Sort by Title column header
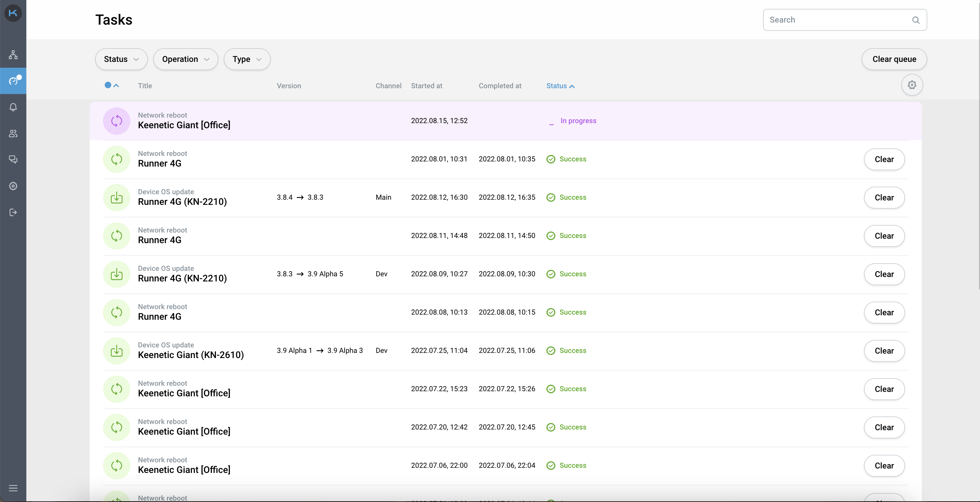Screen dimensions: 980x502 [x=145, y=85]
